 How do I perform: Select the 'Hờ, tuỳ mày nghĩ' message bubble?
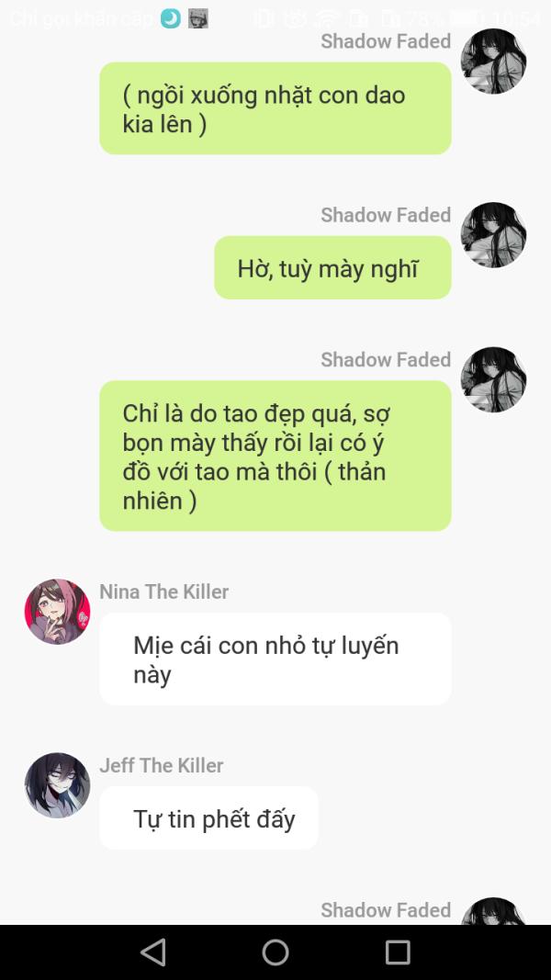click(x=333, y=267)
